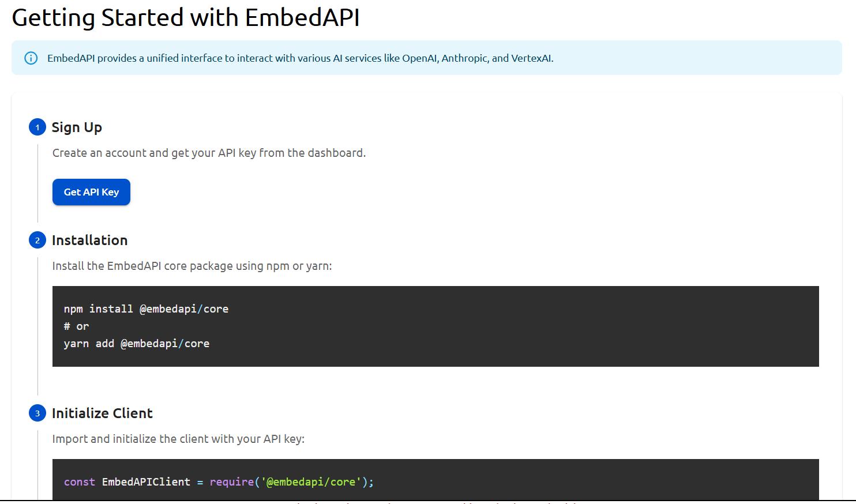Click the npm install @embedapi/core line
This screenshot has height=504, width=856.
(146, 309)
